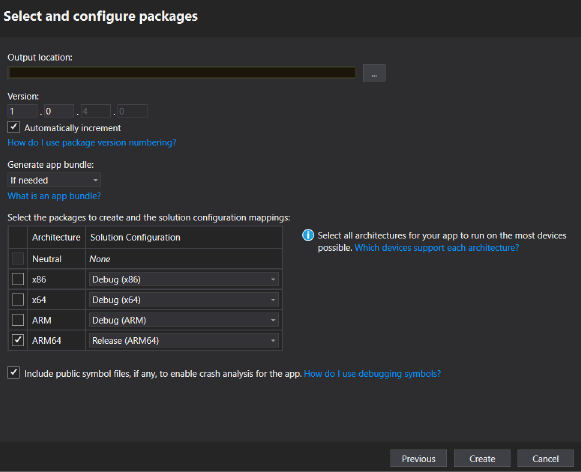Screen dimensions: 581x472
Task: Check the ARM architecture package
Action: pyautogui.click(x=18, y=320)
